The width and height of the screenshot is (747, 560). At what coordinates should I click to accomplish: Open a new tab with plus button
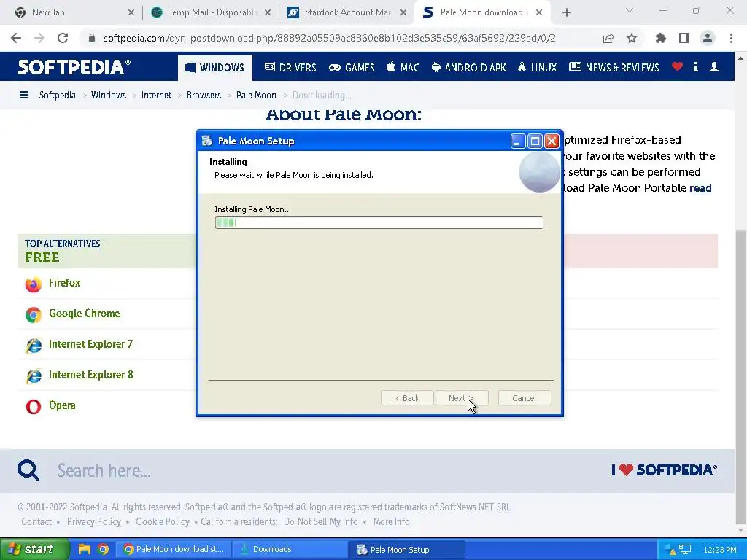coord(566,12)
